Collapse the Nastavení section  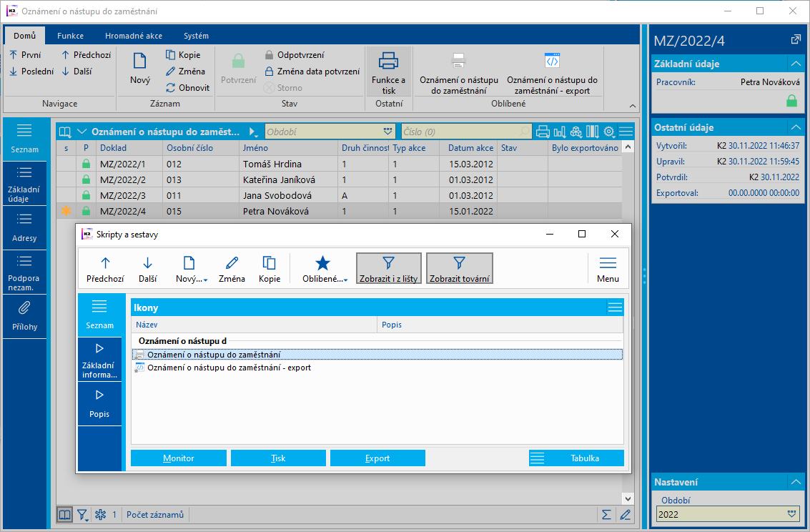pos(796,482)
